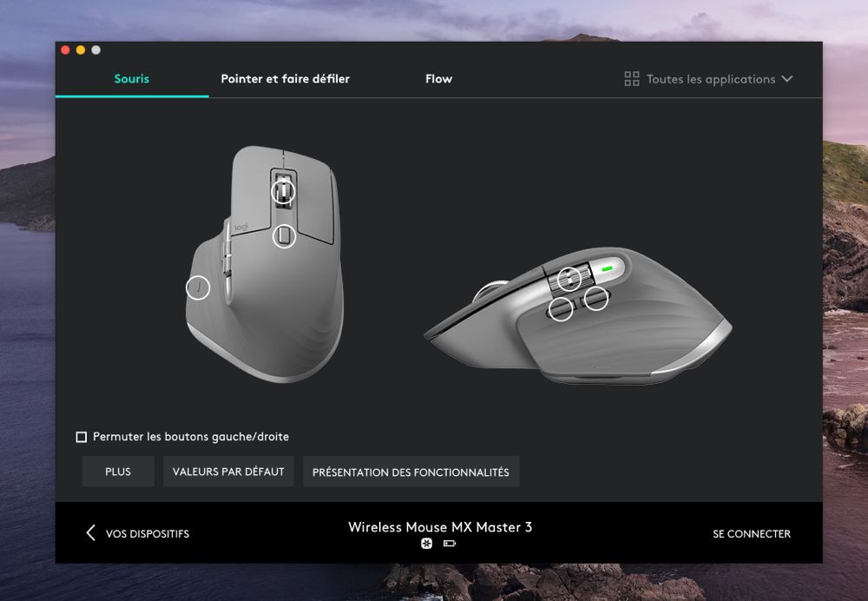Screen dimensions: 868x601
Task: Click SE CONNECTER link
Action: (751, 533)
